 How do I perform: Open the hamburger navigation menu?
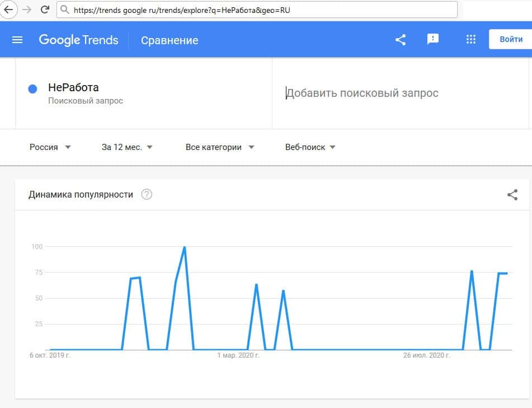pos(17,40)
